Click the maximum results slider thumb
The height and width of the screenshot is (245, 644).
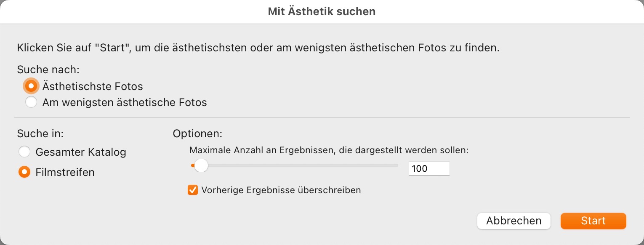click(x=201, y=166)
